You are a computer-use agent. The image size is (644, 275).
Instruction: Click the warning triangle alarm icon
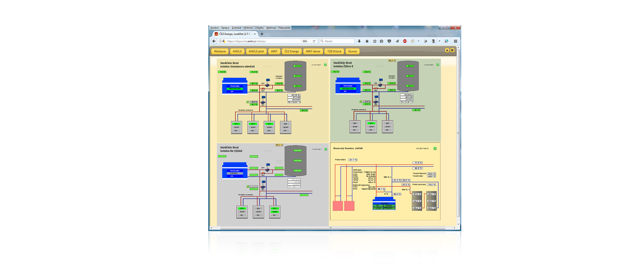tap(447, 50)
